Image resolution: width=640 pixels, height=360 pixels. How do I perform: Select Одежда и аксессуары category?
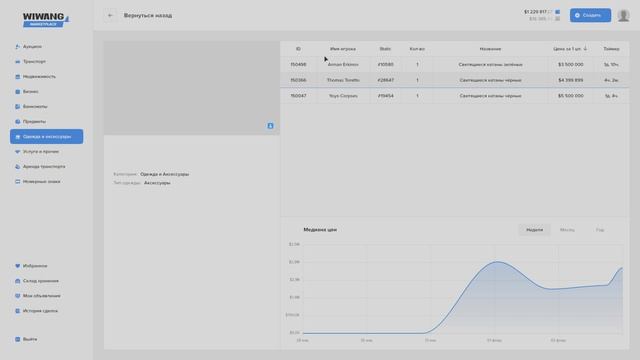47,136
